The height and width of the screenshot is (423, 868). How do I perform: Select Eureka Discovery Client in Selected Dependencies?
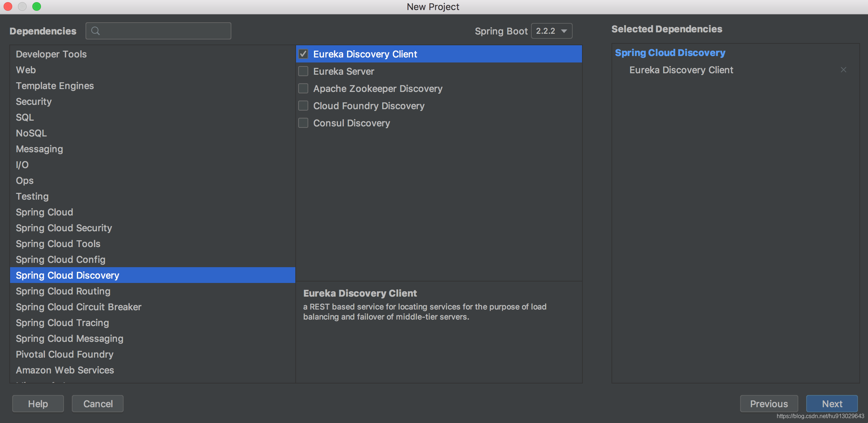pyautogui.click(x=681, y=70)
